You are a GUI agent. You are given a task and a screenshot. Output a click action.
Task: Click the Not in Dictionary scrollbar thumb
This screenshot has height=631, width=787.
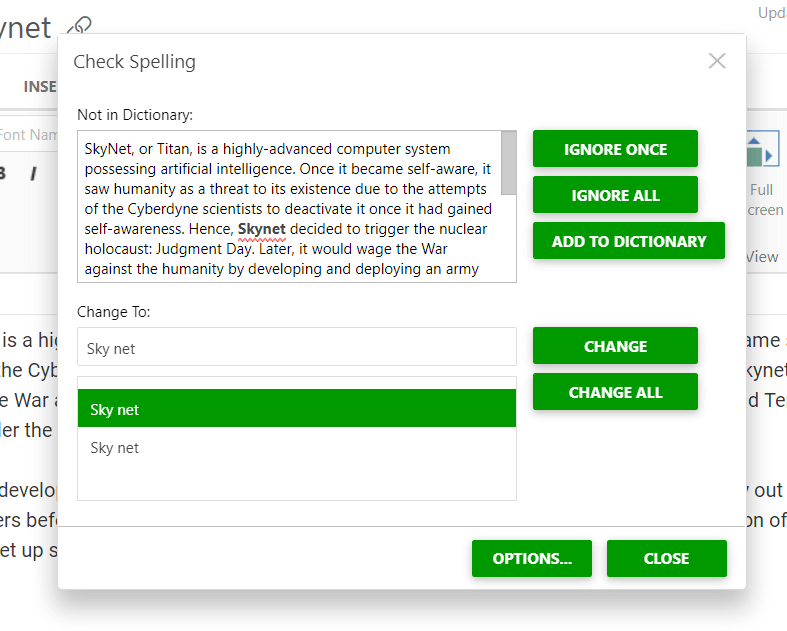(508, 163)
